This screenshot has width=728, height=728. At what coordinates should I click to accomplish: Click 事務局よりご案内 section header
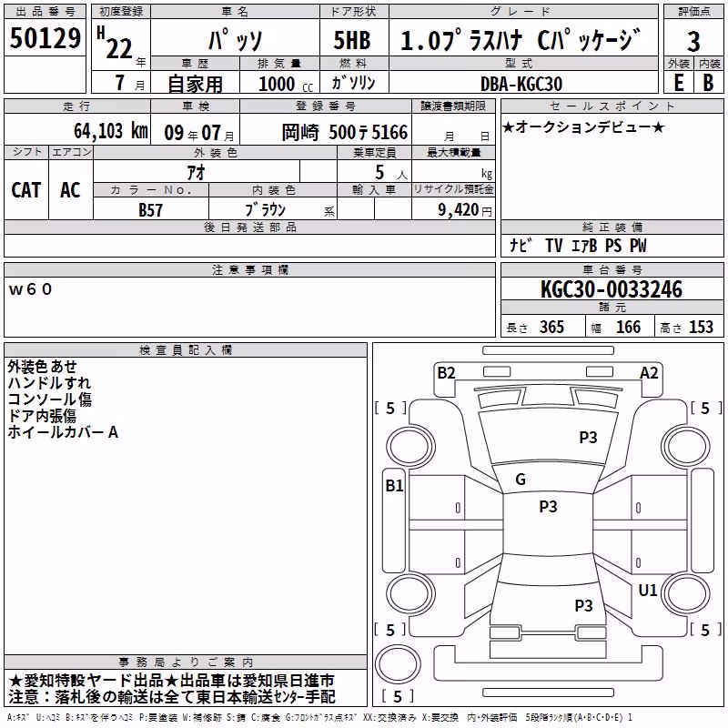click(186, 662)
